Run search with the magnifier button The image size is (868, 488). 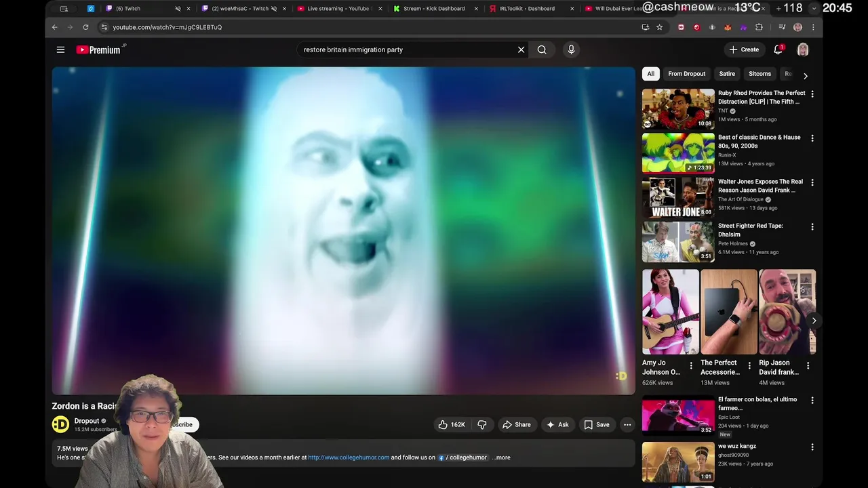click(x=542, y=49)
